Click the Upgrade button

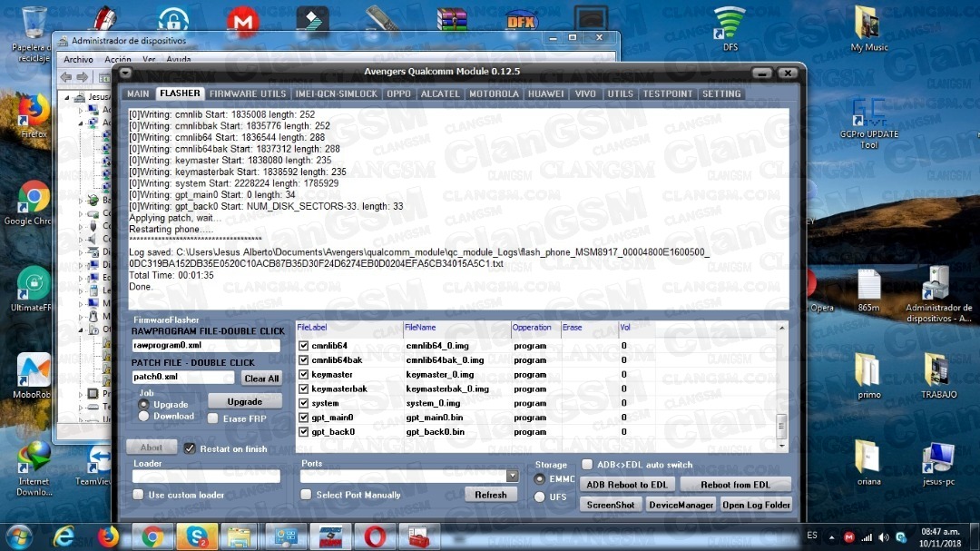click(244, 401)
